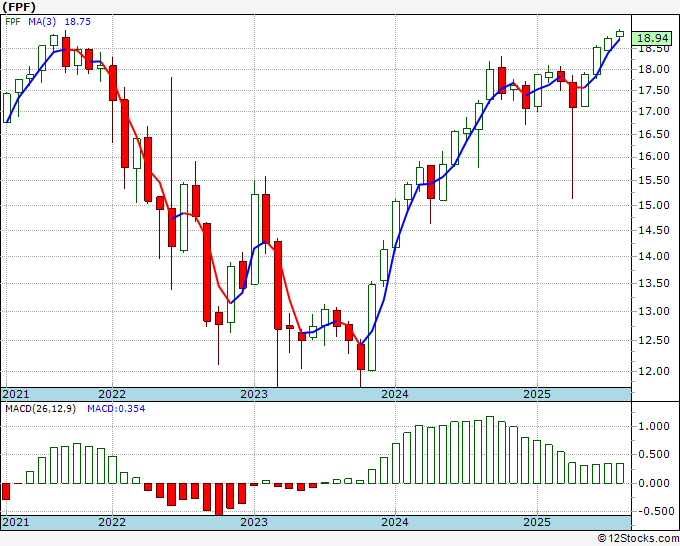680x546 pixels.
Task: Click the MACD(26,12,9) label
Action: tap(40, 409)
